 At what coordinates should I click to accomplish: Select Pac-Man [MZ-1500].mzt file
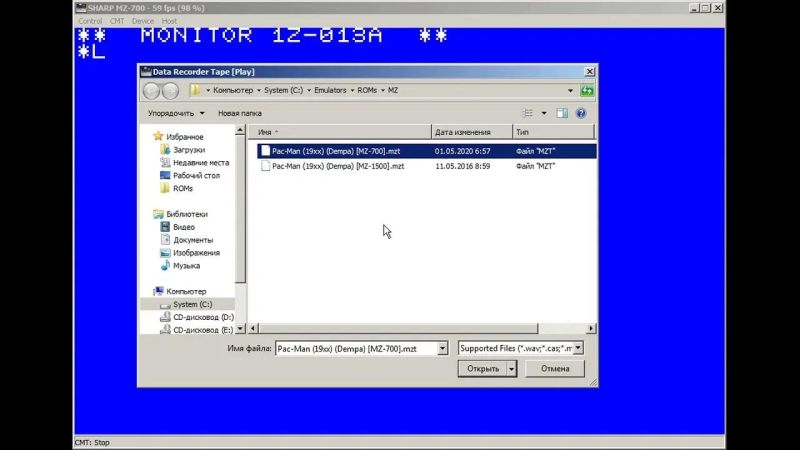(338, 166)
